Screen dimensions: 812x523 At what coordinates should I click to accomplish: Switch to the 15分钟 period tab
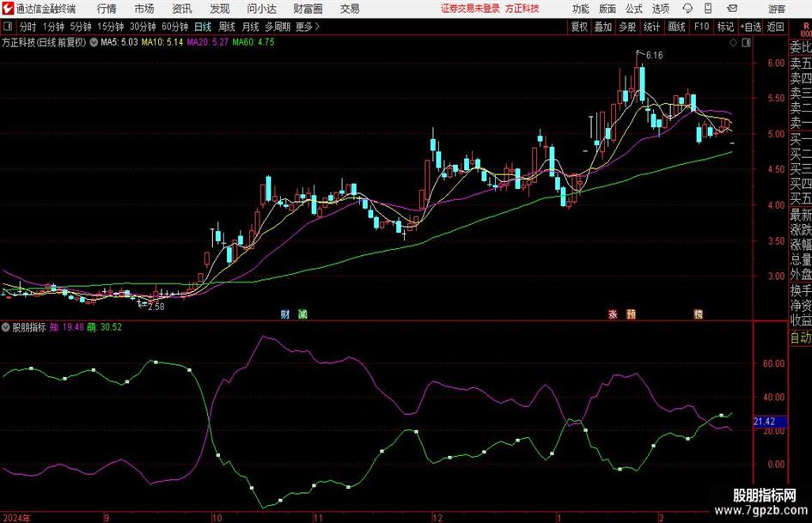coord(111,27)
